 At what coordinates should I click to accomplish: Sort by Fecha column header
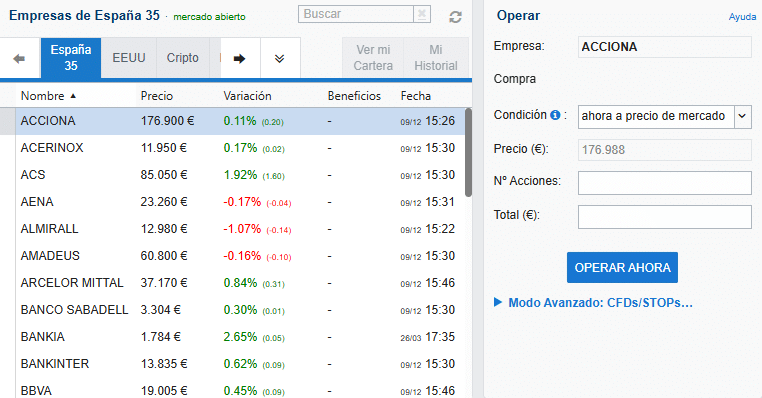416,96
